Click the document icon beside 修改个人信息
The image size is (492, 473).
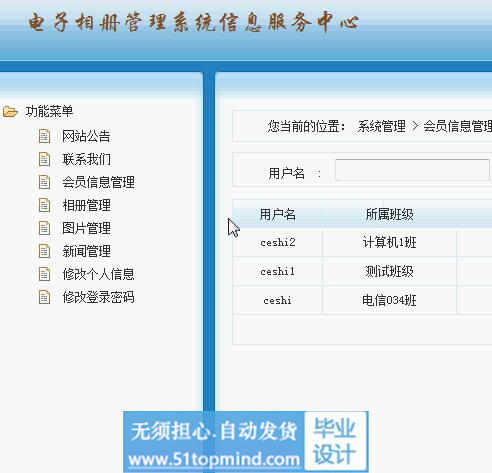[44, 274]
